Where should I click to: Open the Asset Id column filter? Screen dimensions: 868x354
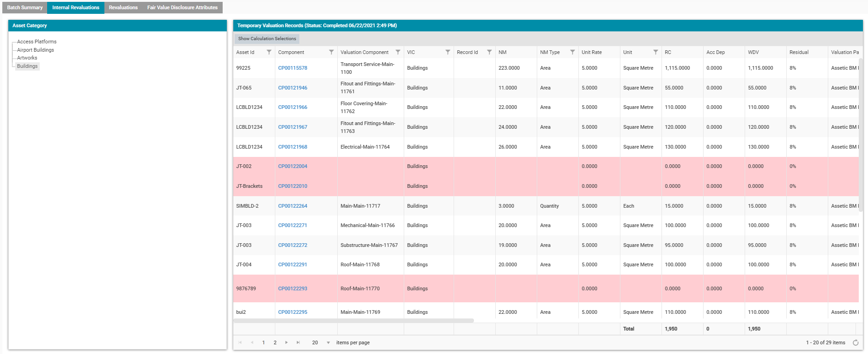269,52
